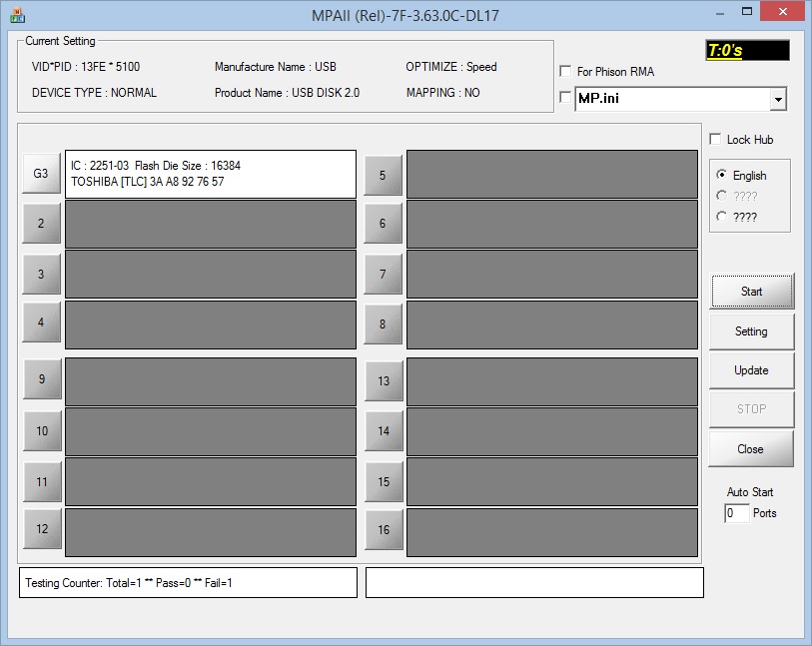Click port button 11
Viewport: 812px width, 646px height.
42,482
